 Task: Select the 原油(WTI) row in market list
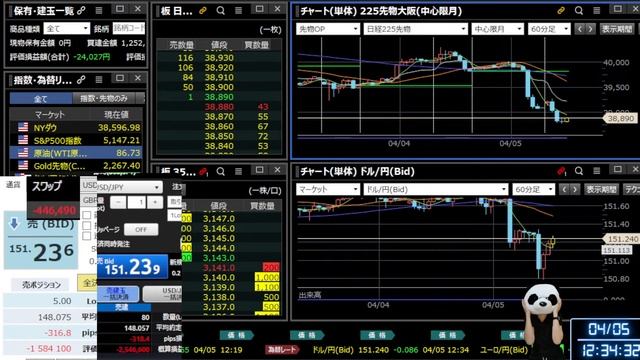(x=76, y=153)
